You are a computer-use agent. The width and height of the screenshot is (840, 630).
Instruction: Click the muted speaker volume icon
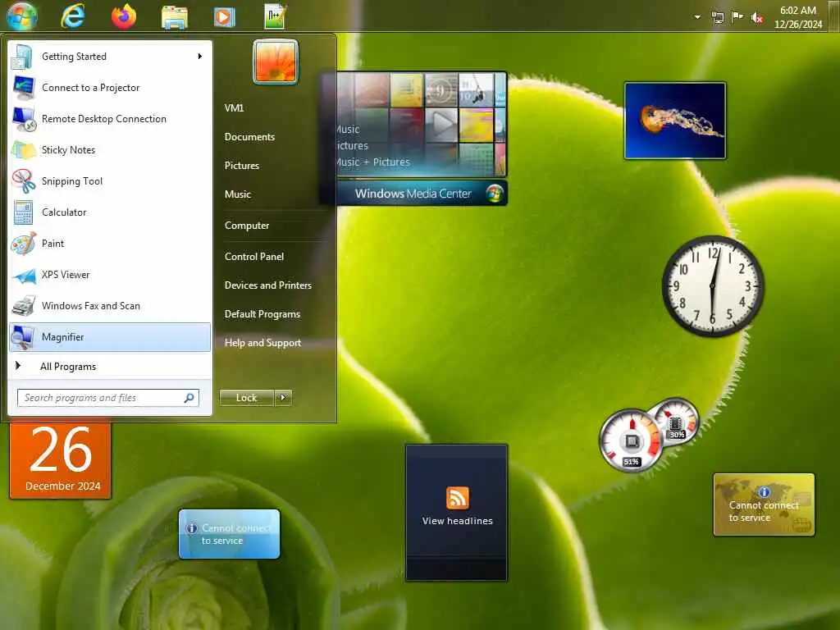coord(757,18)
